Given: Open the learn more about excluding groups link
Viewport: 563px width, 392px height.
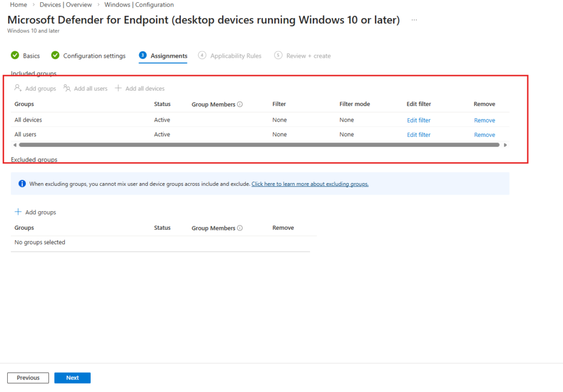Looking at the screenshot, I should point(310,184).
